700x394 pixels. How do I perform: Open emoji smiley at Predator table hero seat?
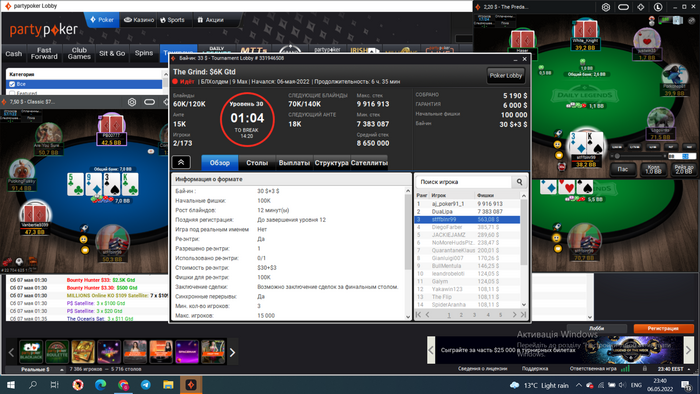[558, 145]
